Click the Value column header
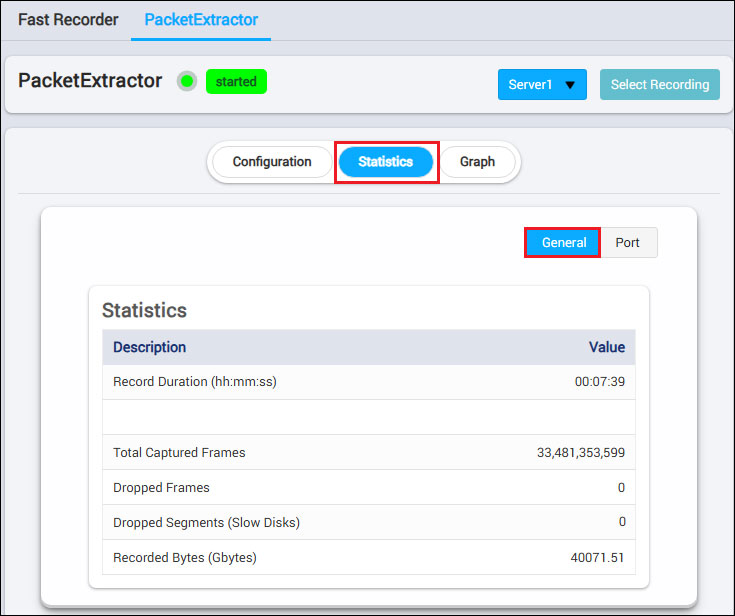735x616 pixels. click(x=606, y=347)
